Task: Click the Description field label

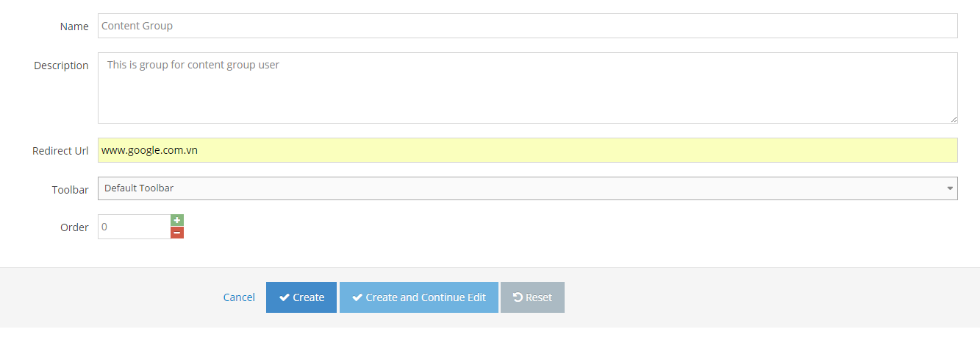Action: point(61,66)
